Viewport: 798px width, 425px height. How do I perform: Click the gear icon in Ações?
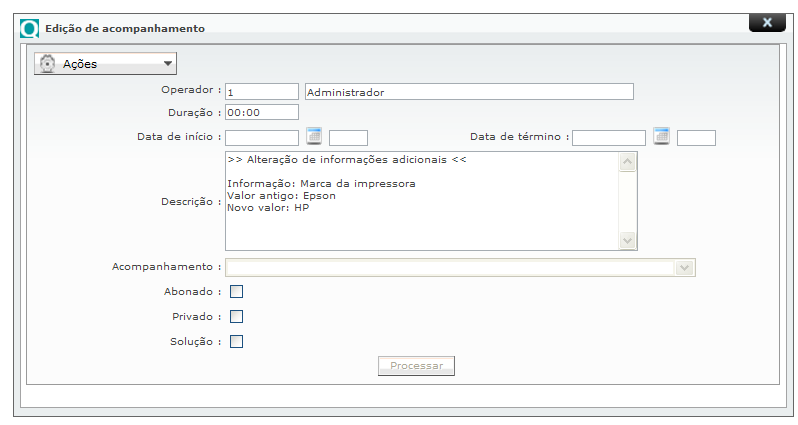pyautogui.click(x=47, y=64)
